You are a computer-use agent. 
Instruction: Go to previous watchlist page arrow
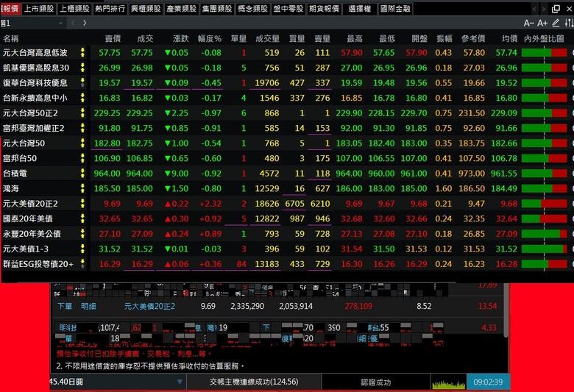(73, 23)
